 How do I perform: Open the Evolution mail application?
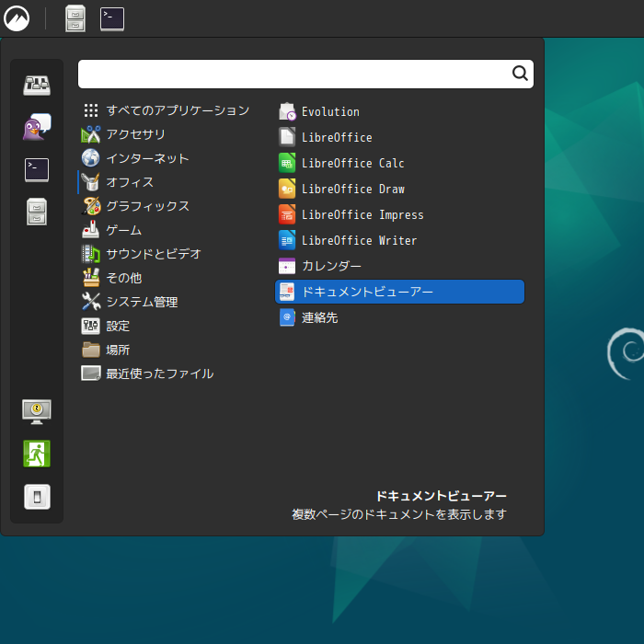tap(330, 111)
